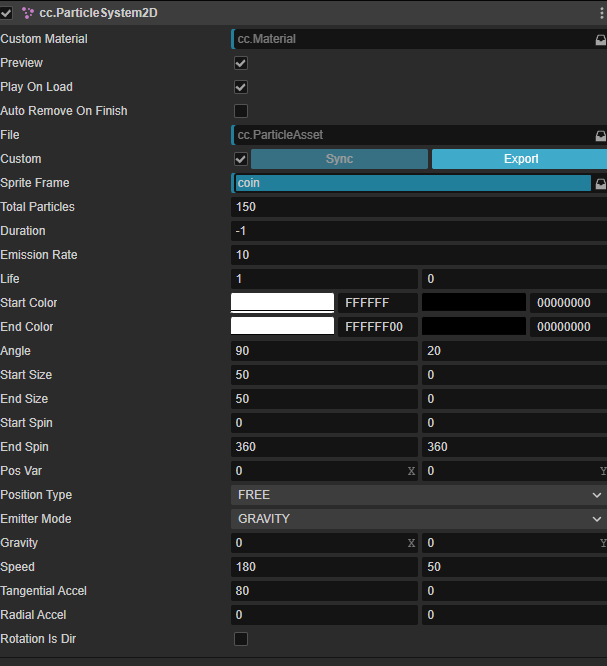Select the coin Sprite Frame field
Viewport: 607px width, 666px height.
[410, 183]
